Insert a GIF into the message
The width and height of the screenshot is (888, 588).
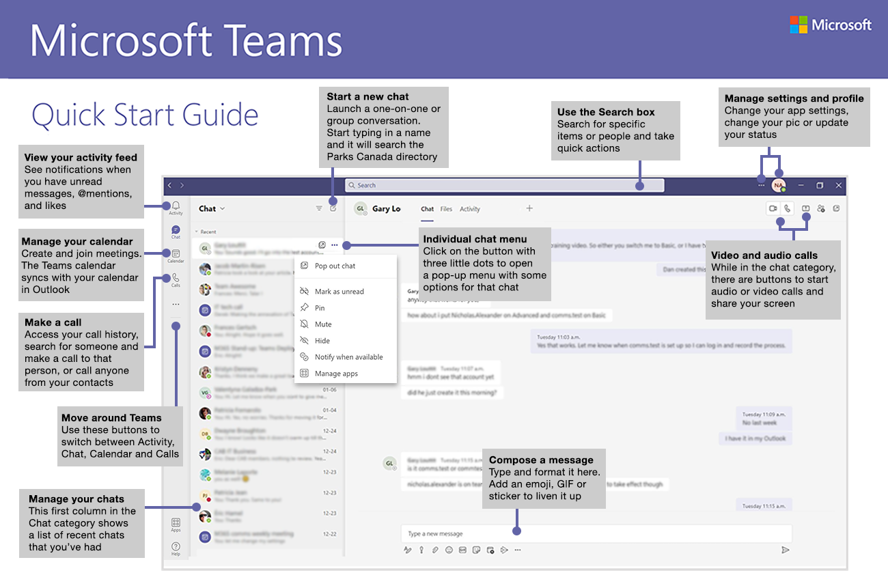462,549
